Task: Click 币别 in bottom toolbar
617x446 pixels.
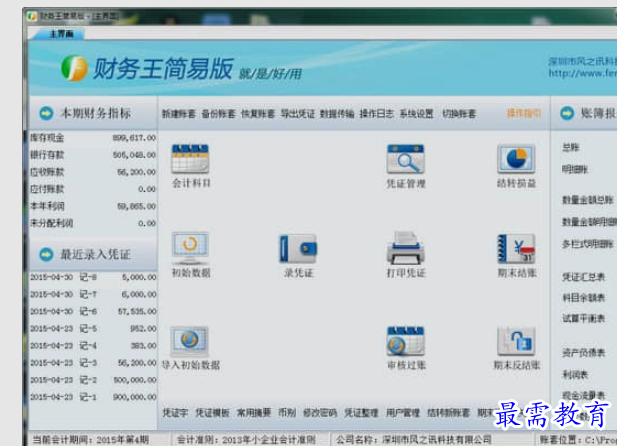Action: tap(287, 413)
